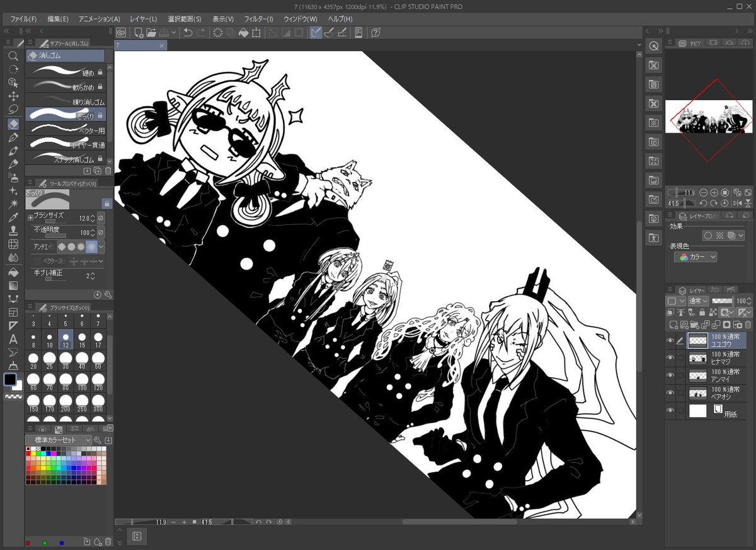Rotate canvas left in Navigator

tap(703, 203)
